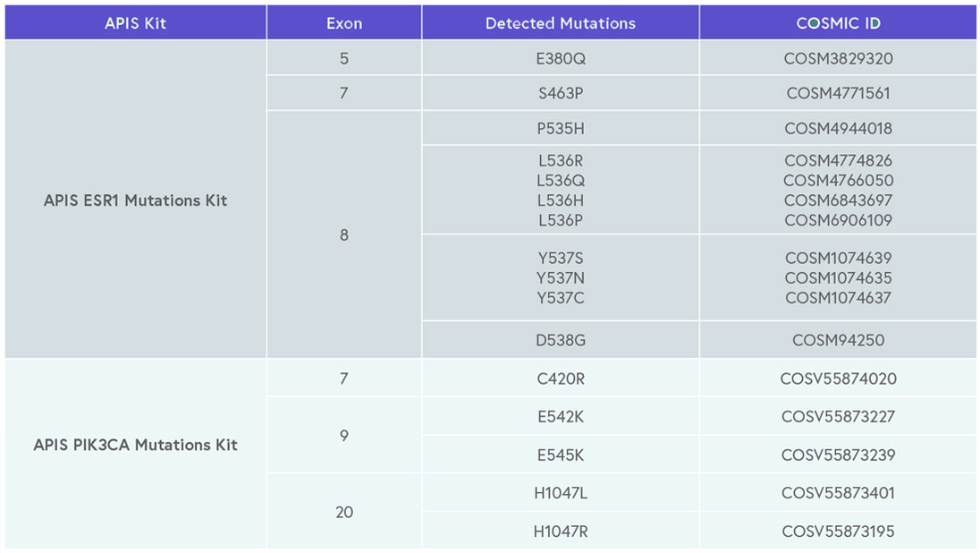Click the exon 20 cell

coord(344,512)
